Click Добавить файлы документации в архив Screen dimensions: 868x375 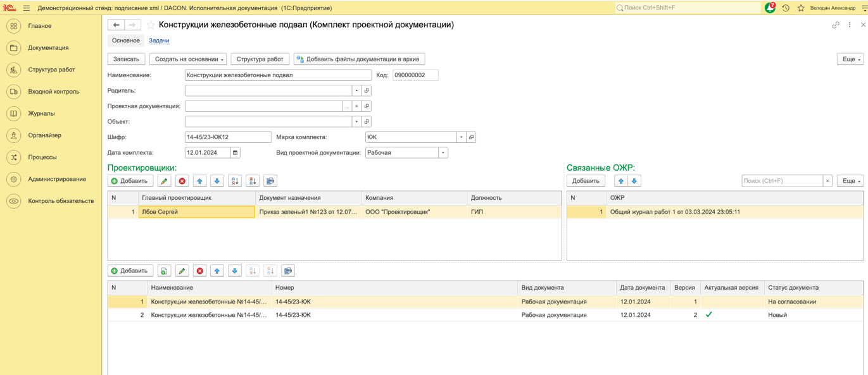click(x=359, y=59)
